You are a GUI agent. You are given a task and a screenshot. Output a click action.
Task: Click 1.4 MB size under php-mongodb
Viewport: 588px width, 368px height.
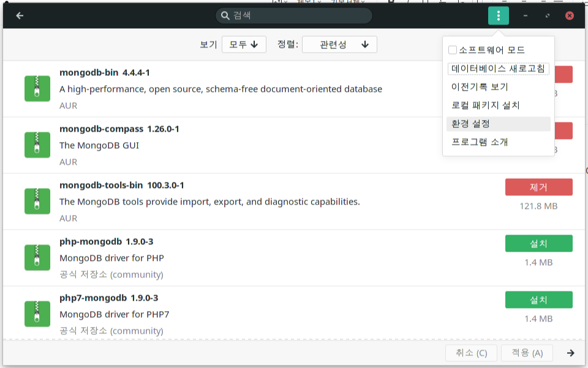[538, 262]
